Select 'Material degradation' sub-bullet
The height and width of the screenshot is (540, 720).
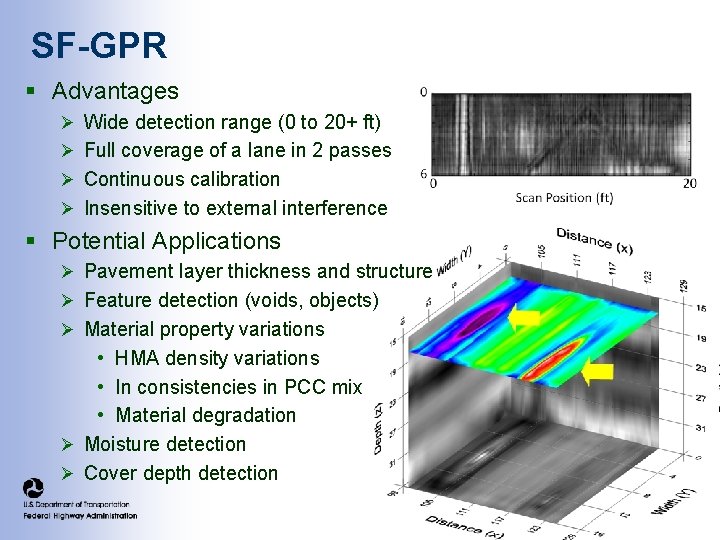[x=205, y=415]
